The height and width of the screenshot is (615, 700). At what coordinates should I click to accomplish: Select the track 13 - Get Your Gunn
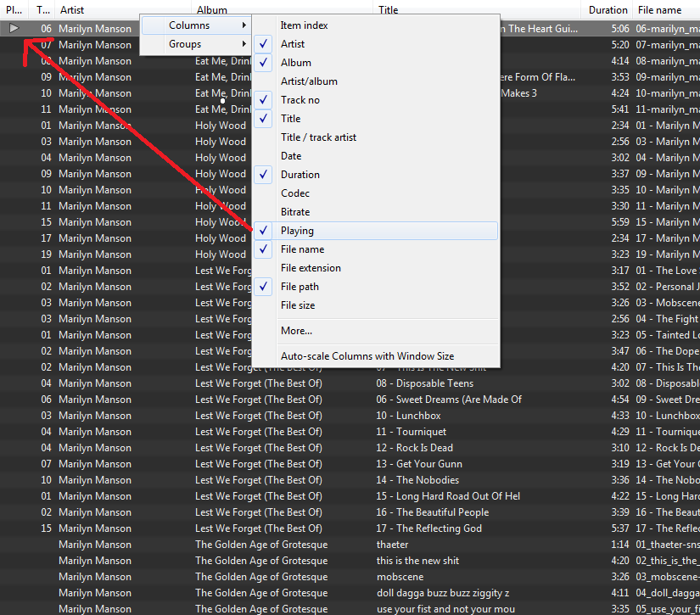coord(419,464)
